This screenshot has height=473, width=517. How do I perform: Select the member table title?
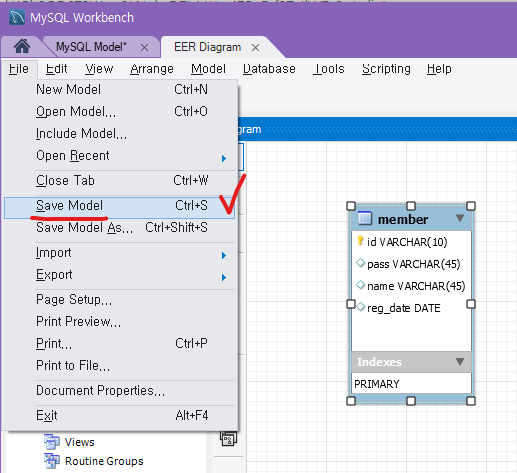point(403,220)
